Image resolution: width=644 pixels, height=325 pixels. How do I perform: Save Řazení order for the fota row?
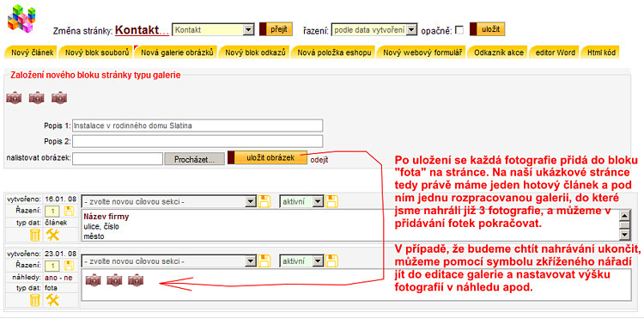click(x=69, y=266)
